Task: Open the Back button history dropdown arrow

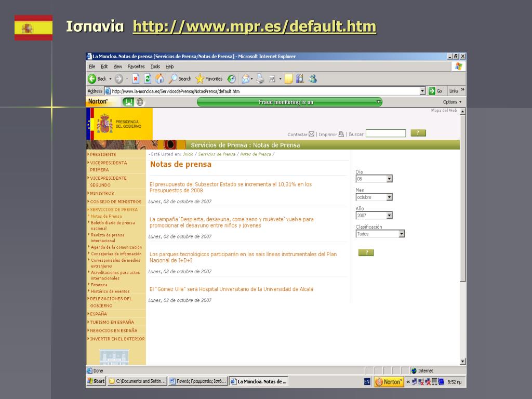Action: tap(110, 79)
